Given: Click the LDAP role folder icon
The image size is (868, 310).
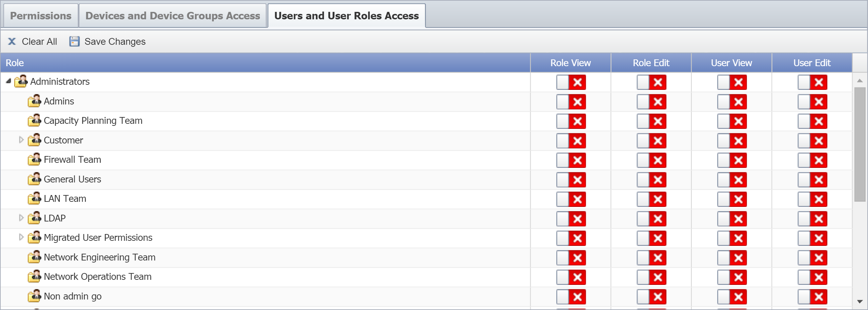Looking at the screenshot, I should (x=34, y=218).
